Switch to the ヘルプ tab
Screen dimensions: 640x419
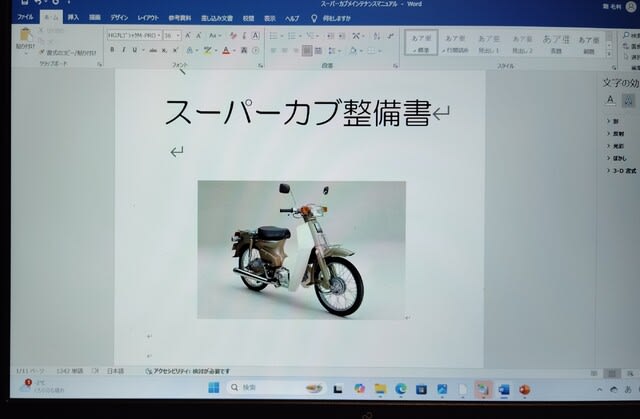(x=291, y=19)
